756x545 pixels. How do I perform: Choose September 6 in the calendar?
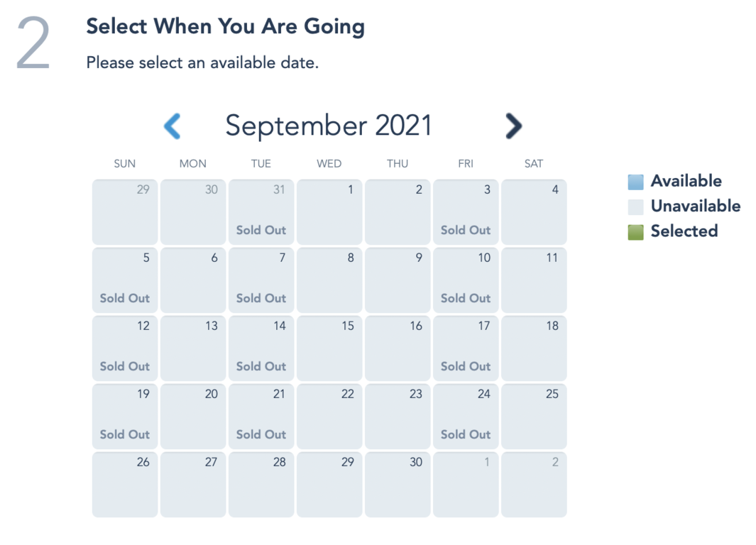pos(193,280)
